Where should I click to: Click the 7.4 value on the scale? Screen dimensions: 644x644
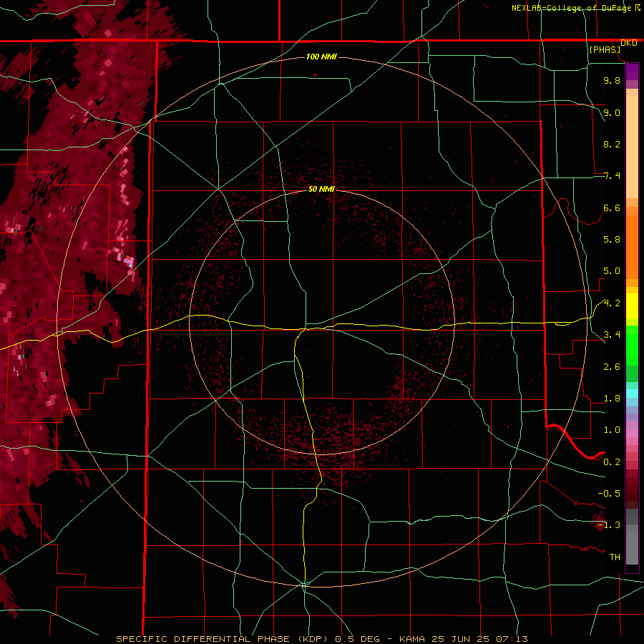tap(612, 176)
